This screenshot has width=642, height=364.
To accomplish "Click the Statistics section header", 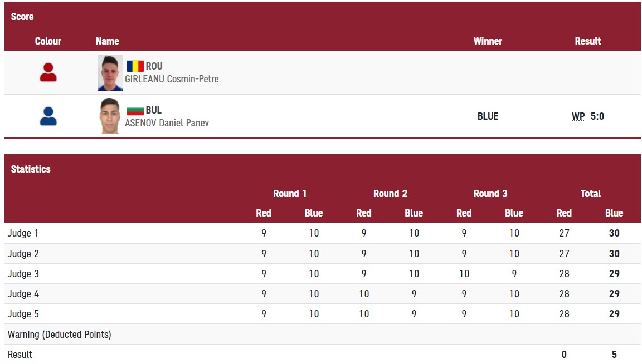I will (x=31, y=169).
